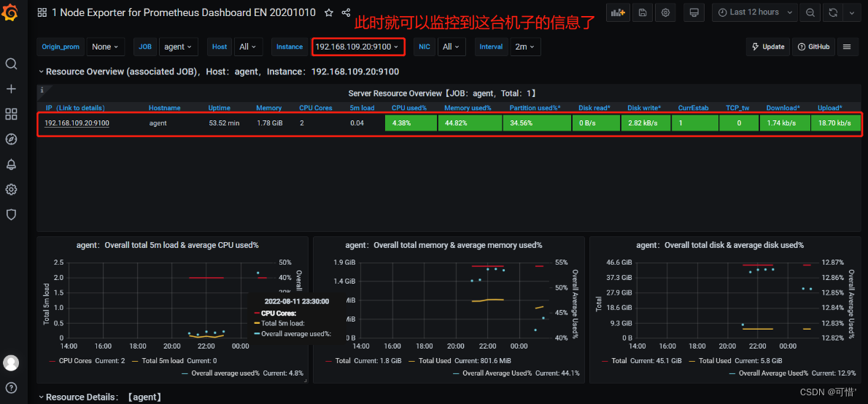
Task: Open the 5m load & CPU panel title
Action: 168,244
